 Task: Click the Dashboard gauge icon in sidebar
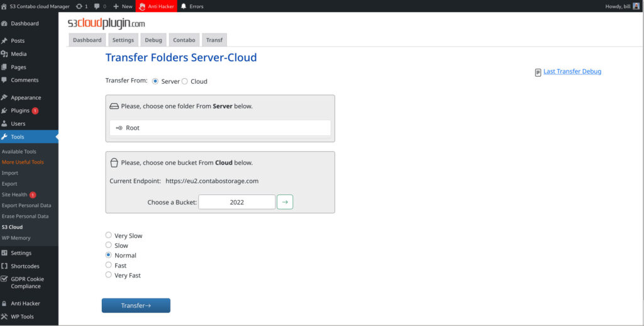[x=4, y=23]
